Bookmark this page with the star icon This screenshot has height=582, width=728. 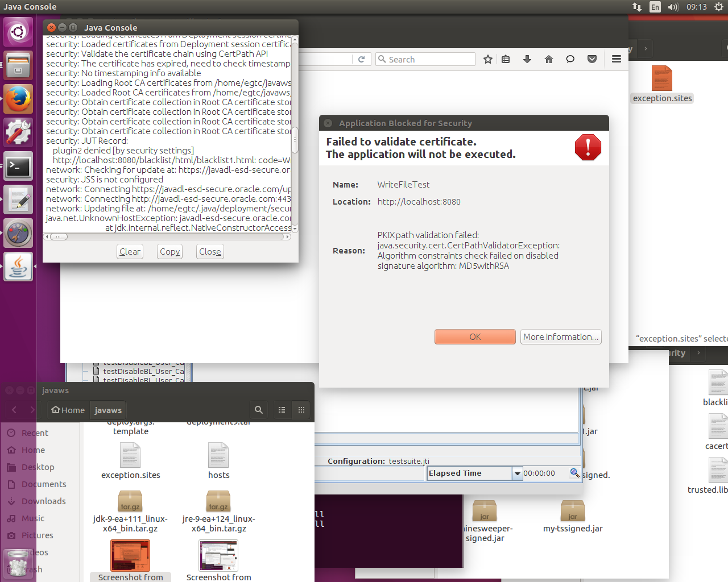pos(487,59)
